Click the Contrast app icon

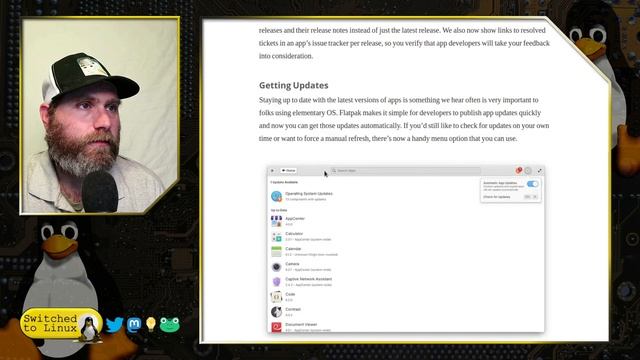276,312
